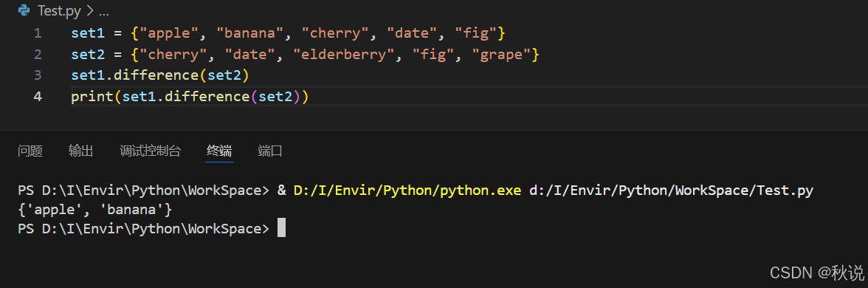The height and width of the screenshot is (288, 868).
Task: Click the terminal output {'apple', 'banana'}
Action: pyautogui.click(x=95, y=210)
